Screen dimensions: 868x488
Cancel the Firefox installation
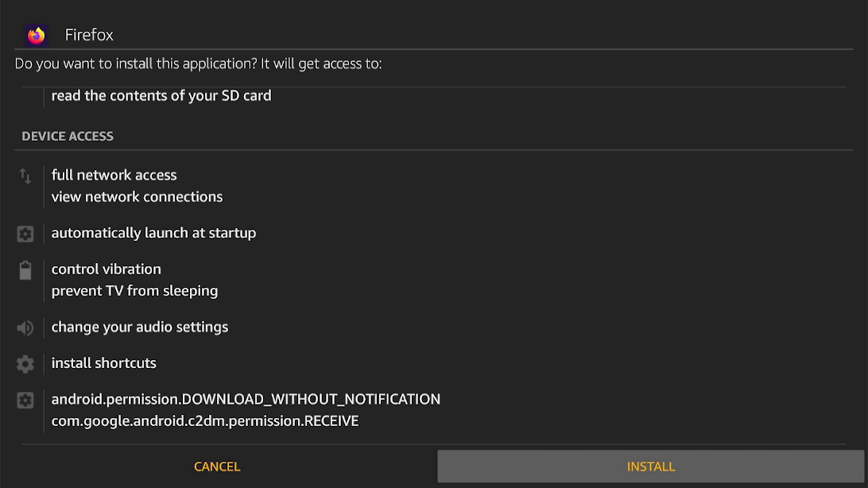pyautogui.click(x=217, y=467)
